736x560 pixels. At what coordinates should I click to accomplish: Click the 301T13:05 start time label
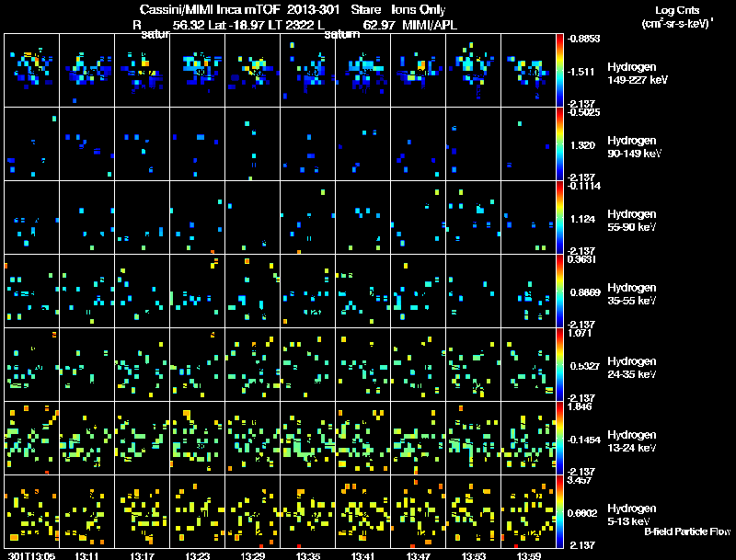pos(31,554)
